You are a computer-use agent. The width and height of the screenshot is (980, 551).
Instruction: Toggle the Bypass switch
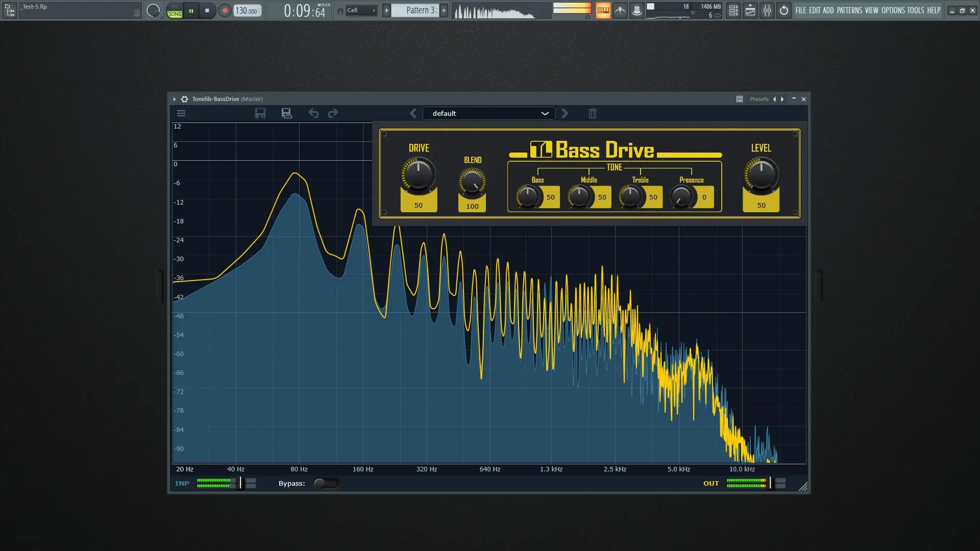[x=326, y=483]
